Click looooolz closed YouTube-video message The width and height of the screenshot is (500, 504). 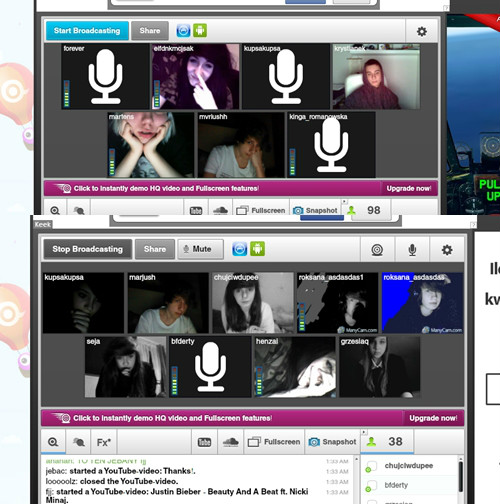pos(112,481)
